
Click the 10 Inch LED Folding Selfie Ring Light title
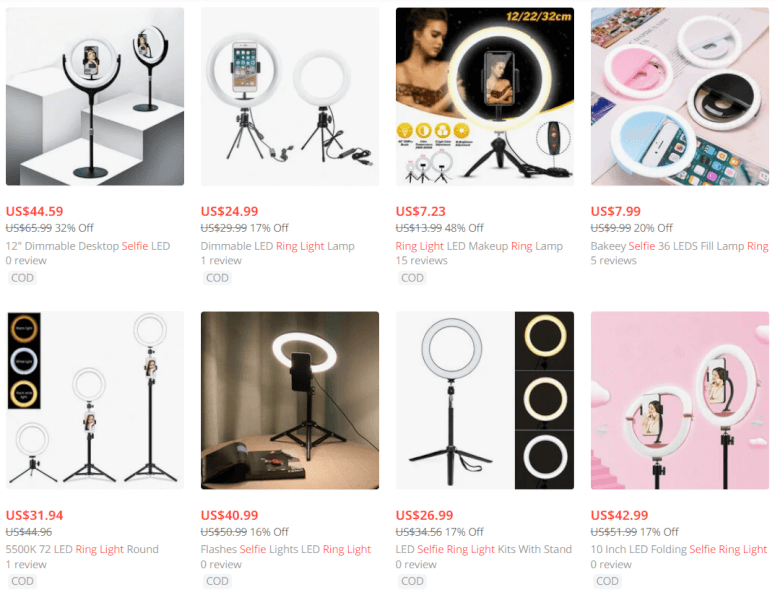click(679, 550)
